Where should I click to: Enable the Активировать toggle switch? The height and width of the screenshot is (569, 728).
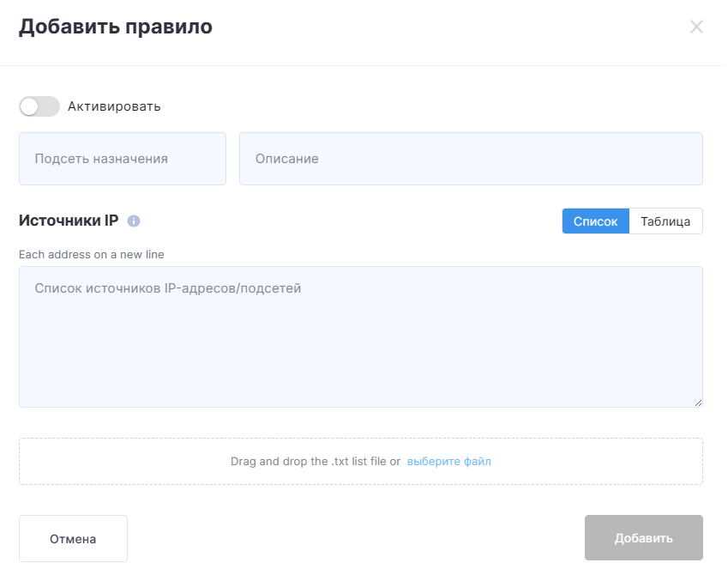pyautogui.click(x=39, y=106)
